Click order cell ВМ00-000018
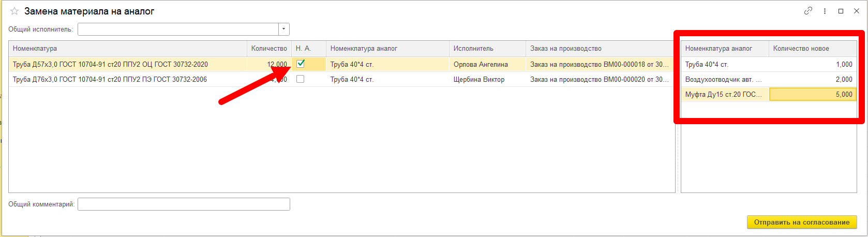The width and height of the screenshot is (868, 237). click(x=600, y=64)
